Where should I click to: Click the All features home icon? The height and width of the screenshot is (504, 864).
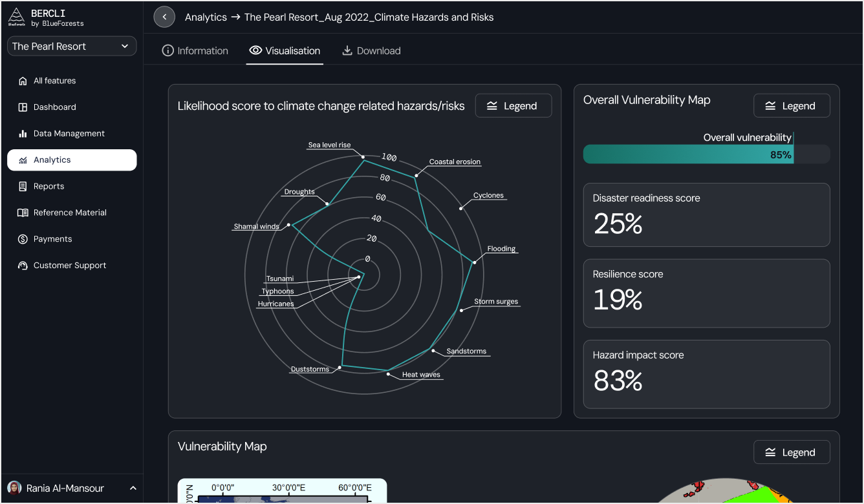click(23, 81)
